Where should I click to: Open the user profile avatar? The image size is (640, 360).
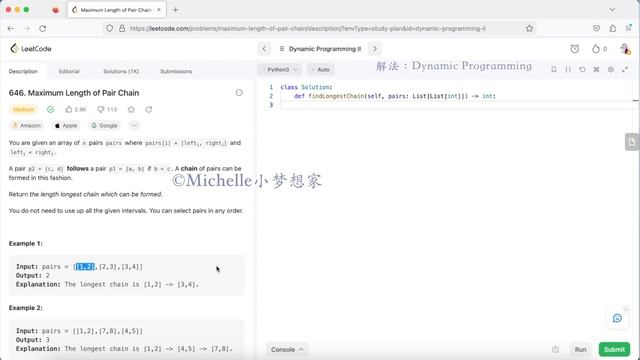[625, 49]
